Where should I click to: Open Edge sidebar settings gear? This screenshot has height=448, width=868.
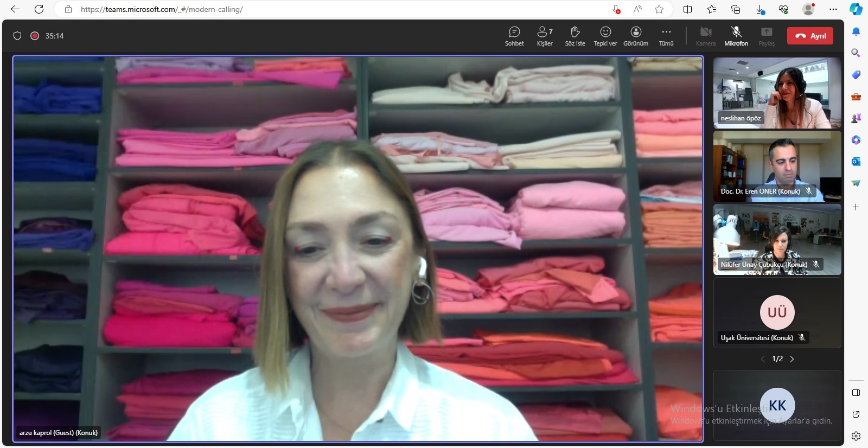tap(856, 436)
